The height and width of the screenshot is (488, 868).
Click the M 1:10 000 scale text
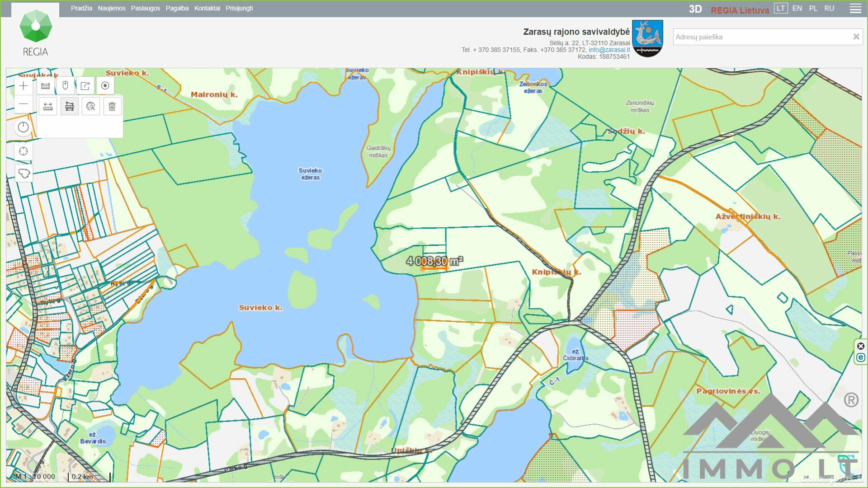click(35, 477)
